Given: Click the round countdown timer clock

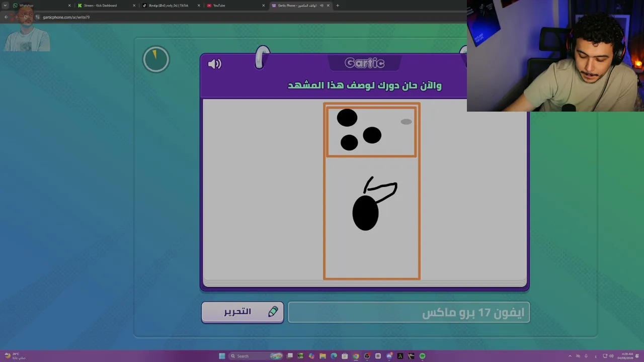Looking at the screenshot, I should (156, 59).
